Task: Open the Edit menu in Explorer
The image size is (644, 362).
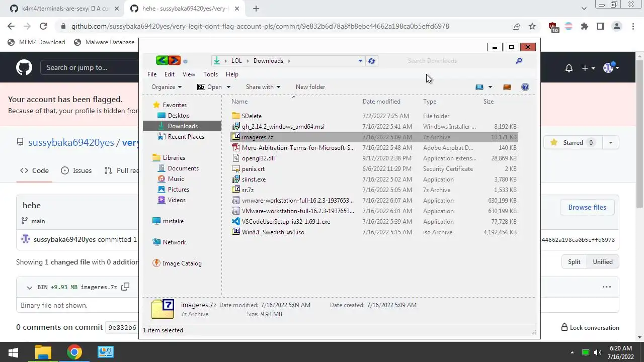Action: point(170,74)
